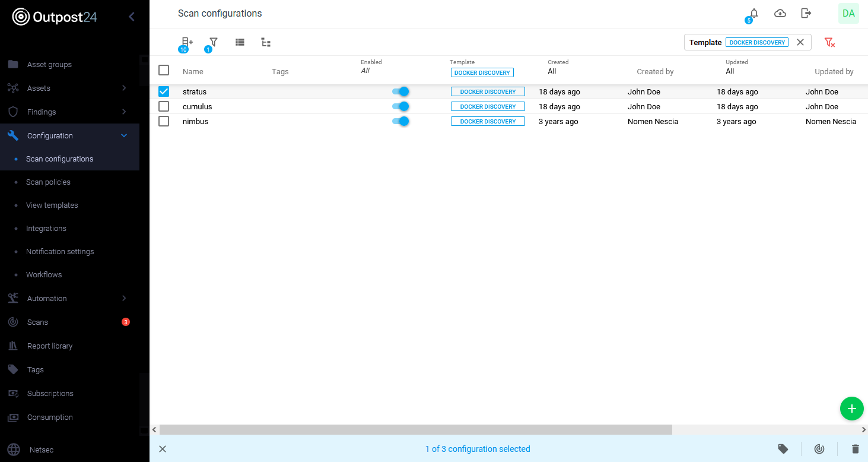Dismiss selection bar with X

pos(163,449)
